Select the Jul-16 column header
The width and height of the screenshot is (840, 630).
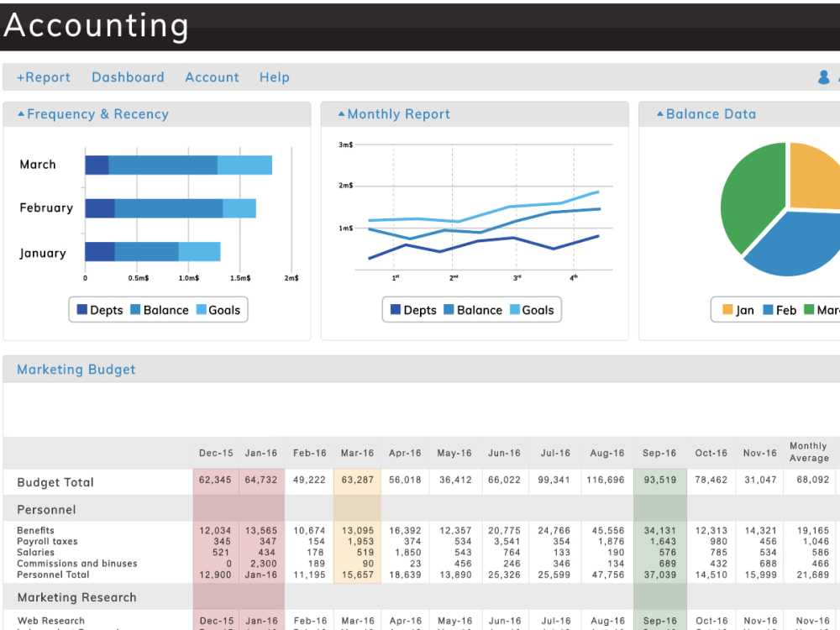pos(555,454)
